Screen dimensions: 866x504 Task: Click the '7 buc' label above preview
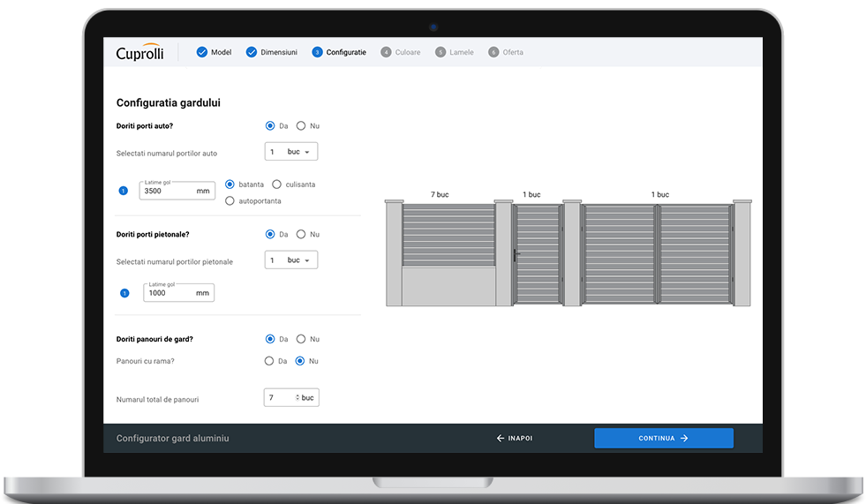click(x=440, y=194)
